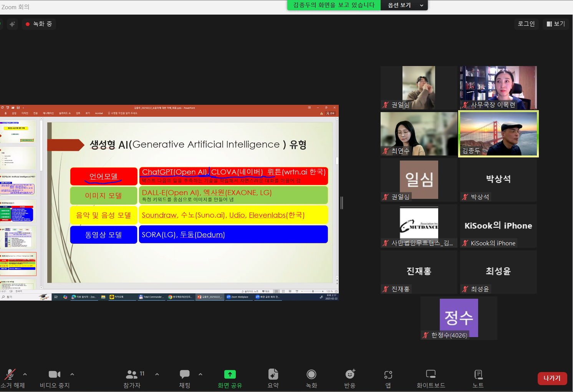Click 123% zoom level in PowerPoint
Viewport: 573px width, 392px height.
click(329, 291)
